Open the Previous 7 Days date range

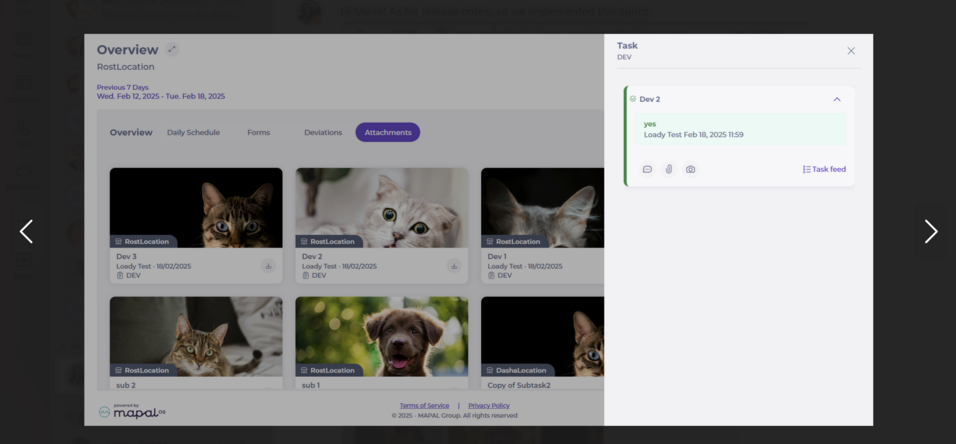click(x=160, y=92)
